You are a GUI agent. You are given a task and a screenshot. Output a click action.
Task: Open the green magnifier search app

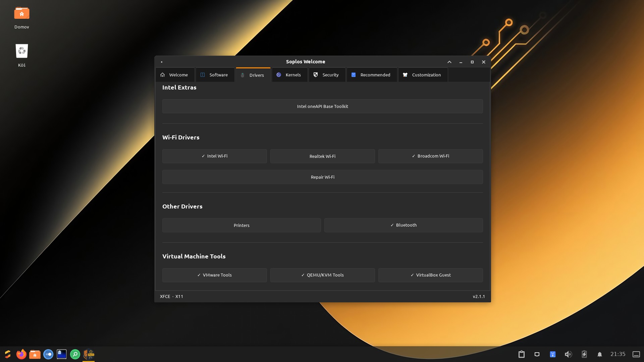(x=75, y=354)
